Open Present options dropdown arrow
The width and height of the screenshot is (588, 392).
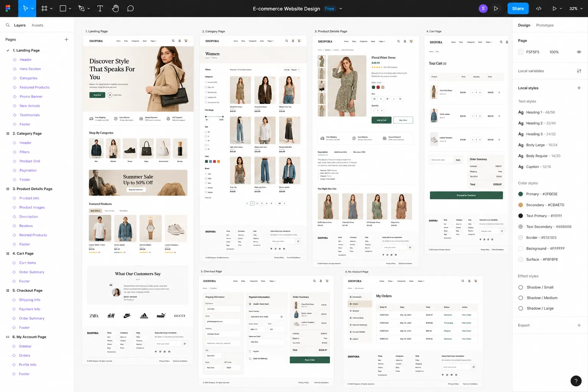click(x=561, y=8)
